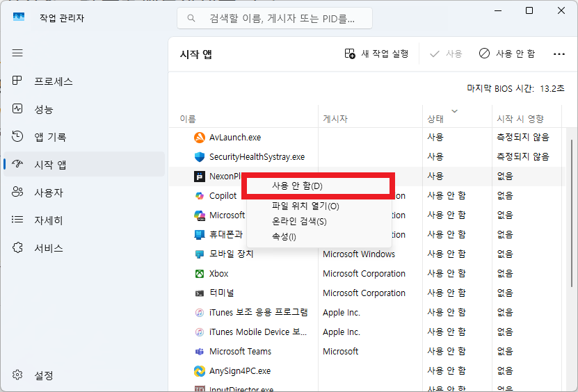Sort by the 상태 column header

click(457, 119)
